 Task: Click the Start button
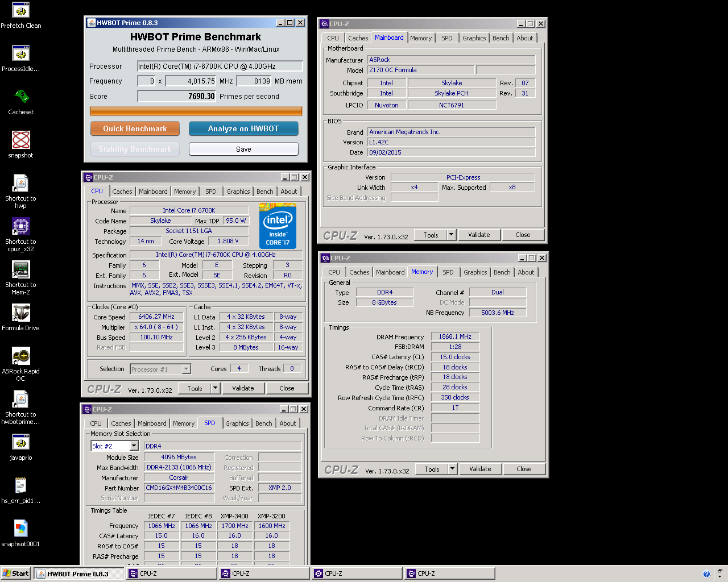16,573
